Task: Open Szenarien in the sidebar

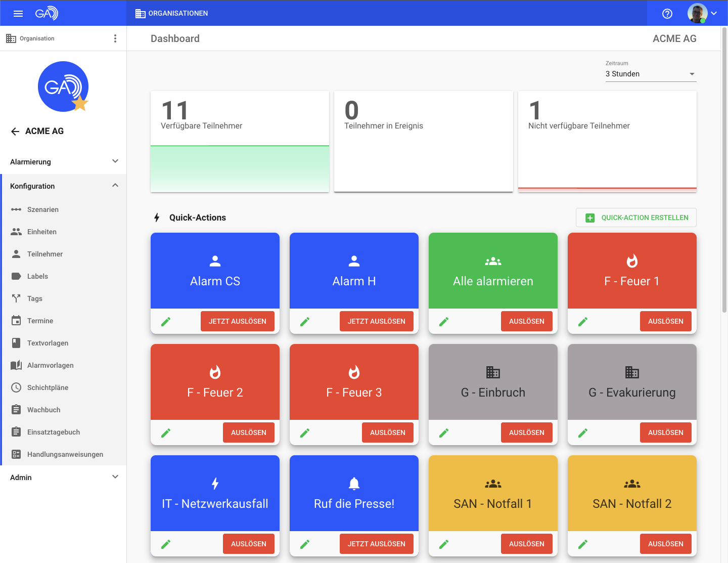Action: 43,209
